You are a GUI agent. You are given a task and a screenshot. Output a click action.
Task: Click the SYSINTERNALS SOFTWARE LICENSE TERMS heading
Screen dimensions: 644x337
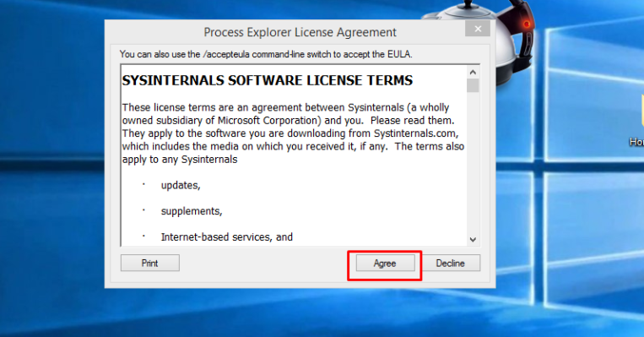click(268, 80)
